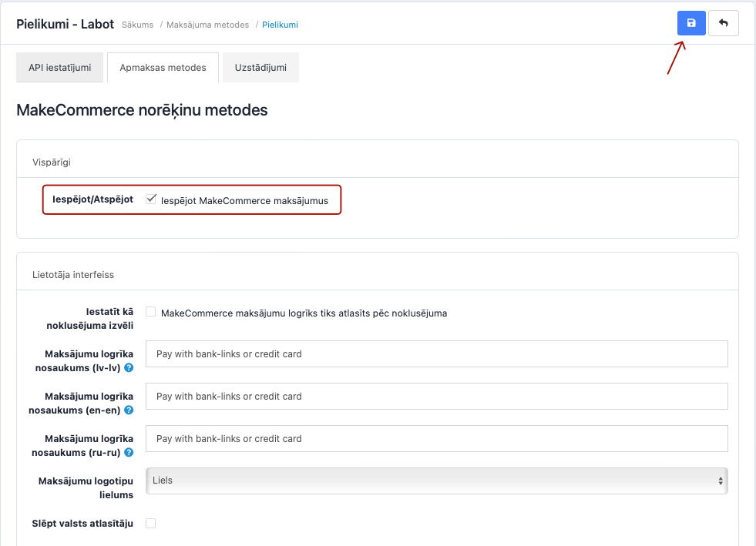This screenshot has width=756, height=546.
Task: Focus the ru-ru payment widget name field
Action: (437, 439)
